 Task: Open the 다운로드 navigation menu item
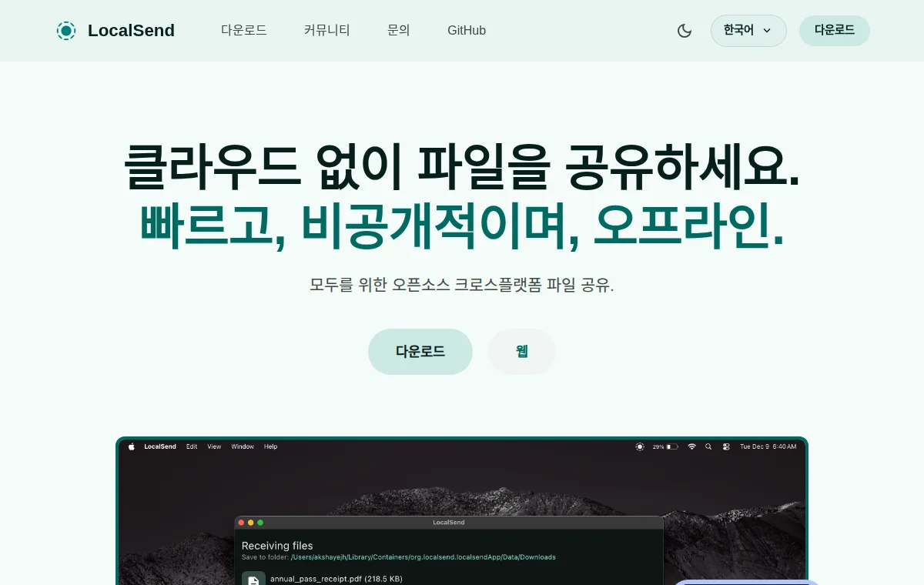(244, 31)
